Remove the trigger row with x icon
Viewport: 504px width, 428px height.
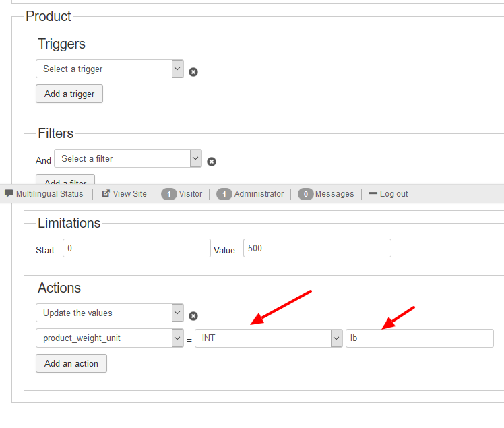[193, 72]
